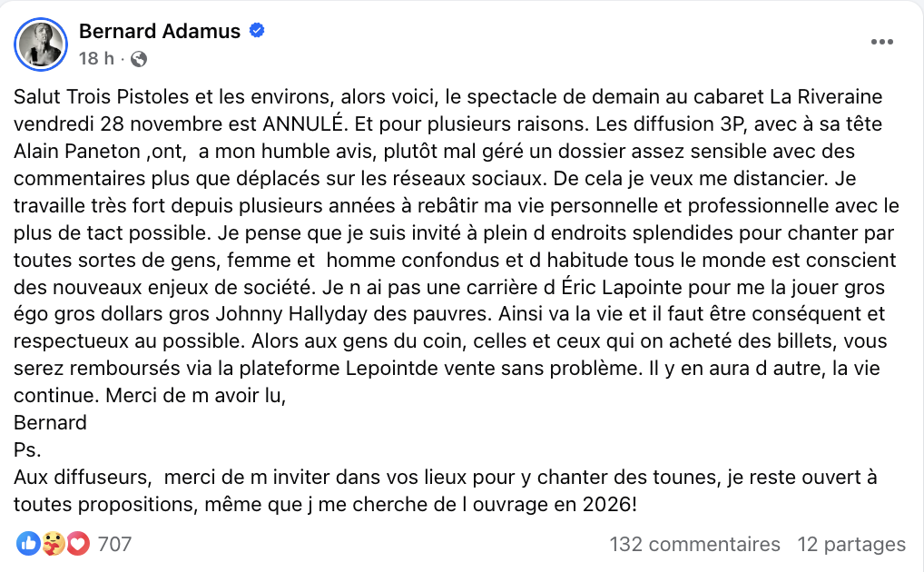
Task: Open the three-dot post options menu
Action: 882,42
